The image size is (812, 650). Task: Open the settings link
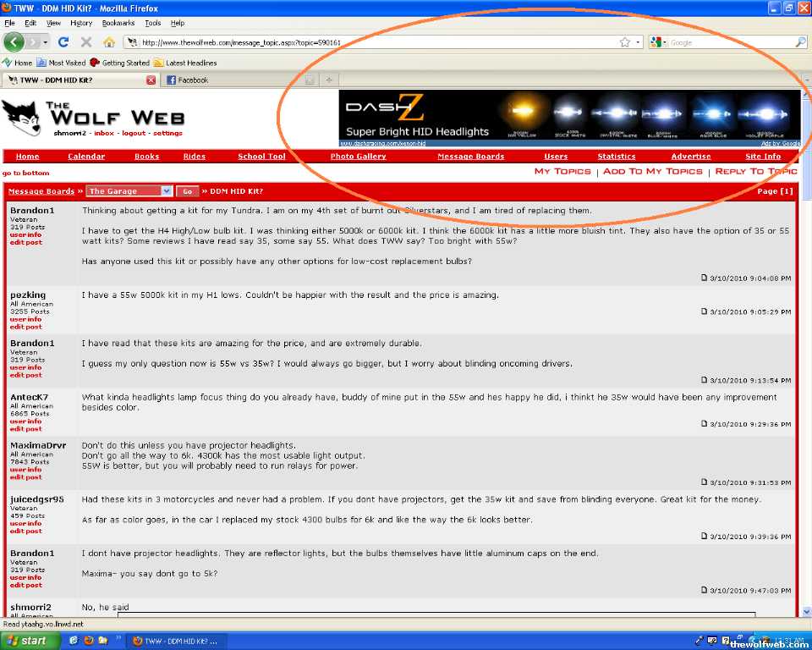click(x=167, y=133)
